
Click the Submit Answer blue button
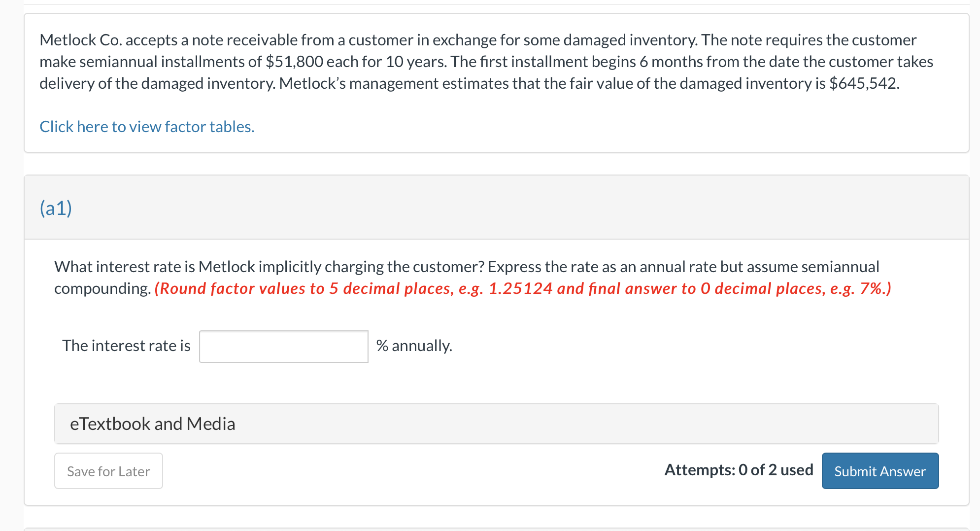tap(880, 471)
